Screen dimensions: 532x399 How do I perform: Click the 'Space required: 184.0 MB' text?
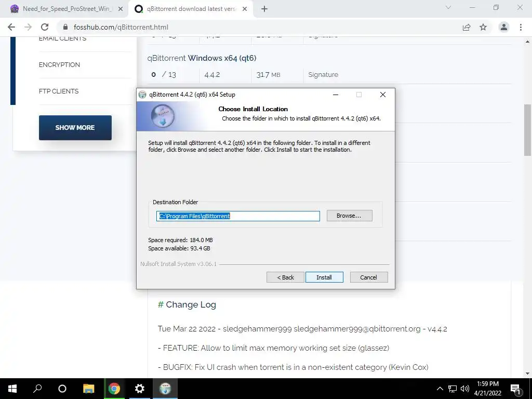pos(180,240)
